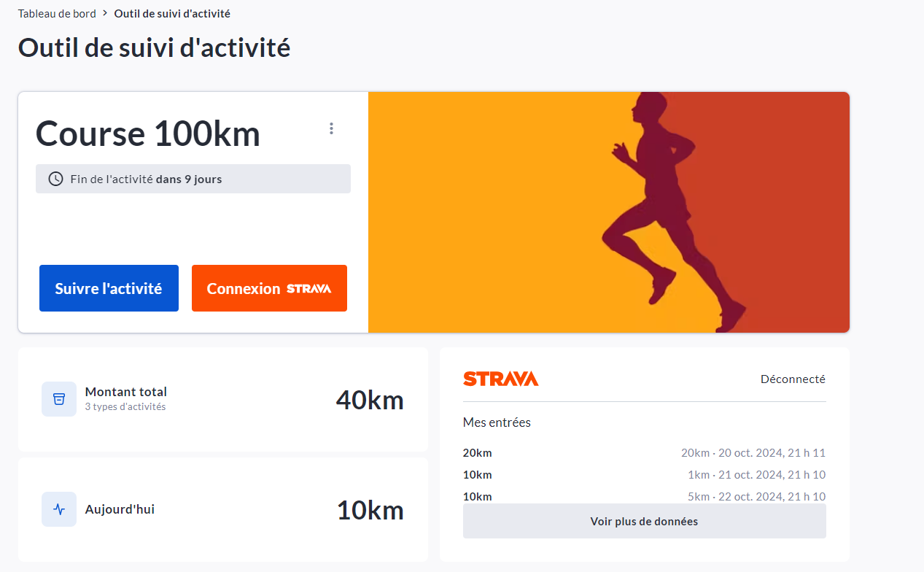Click the Montant total archive icon
924x572 pixels.
59,399
